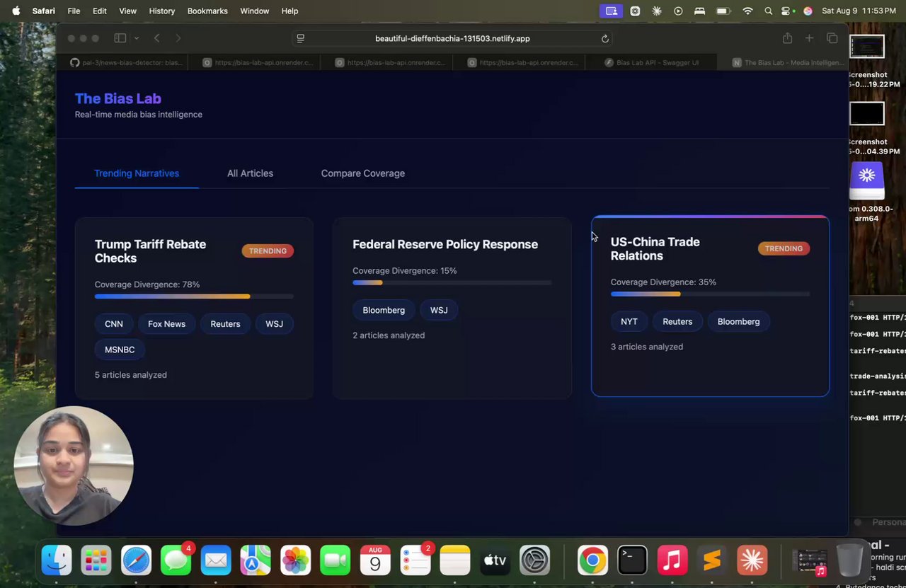Click Reuters chip in US-China Trade Relations card
The height and width of the screenshot is (588, 906).
tap(677, 321)
